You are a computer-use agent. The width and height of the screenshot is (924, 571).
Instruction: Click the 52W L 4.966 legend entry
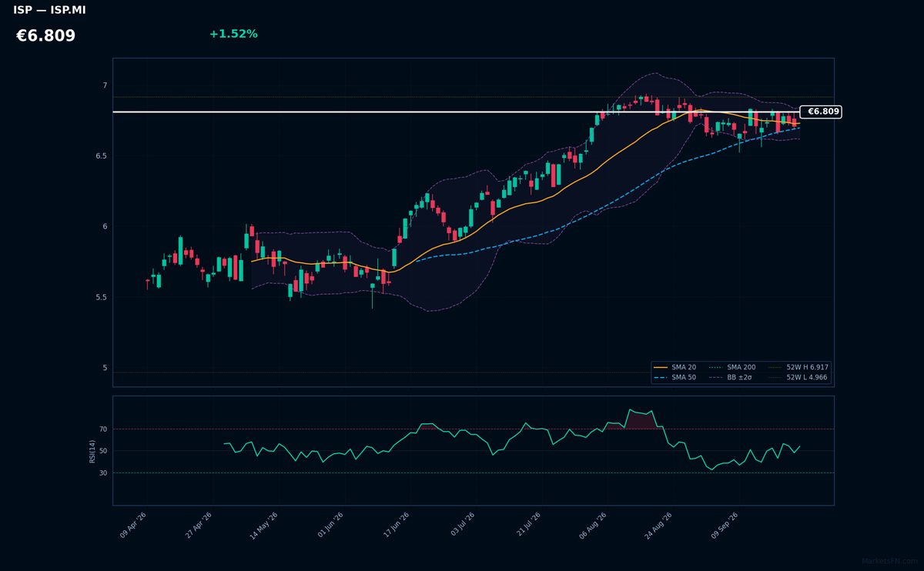pyautogui.click(x=798, y=377)
